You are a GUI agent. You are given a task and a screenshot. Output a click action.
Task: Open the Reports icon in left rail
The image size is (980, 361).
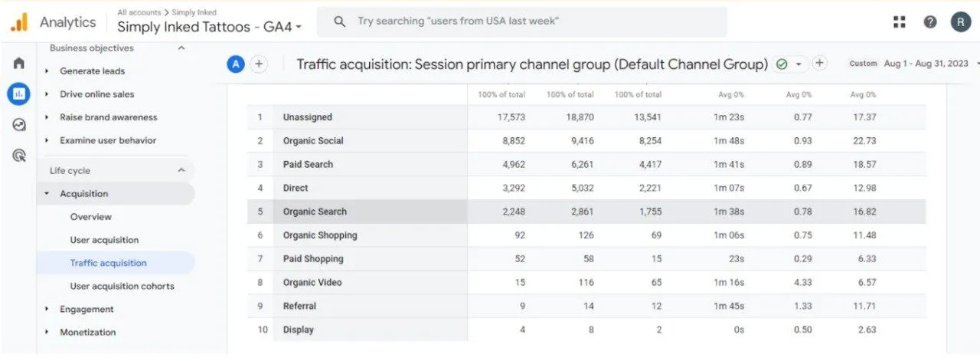[19, 94]
